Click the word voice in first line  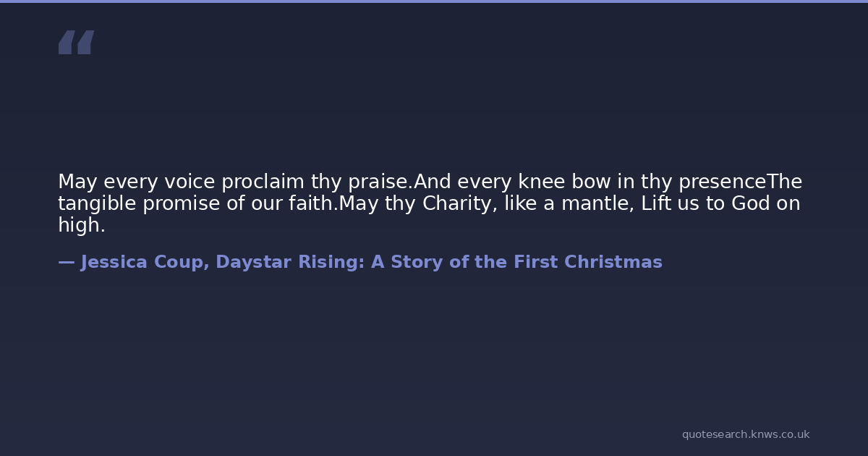click(190, 182)
